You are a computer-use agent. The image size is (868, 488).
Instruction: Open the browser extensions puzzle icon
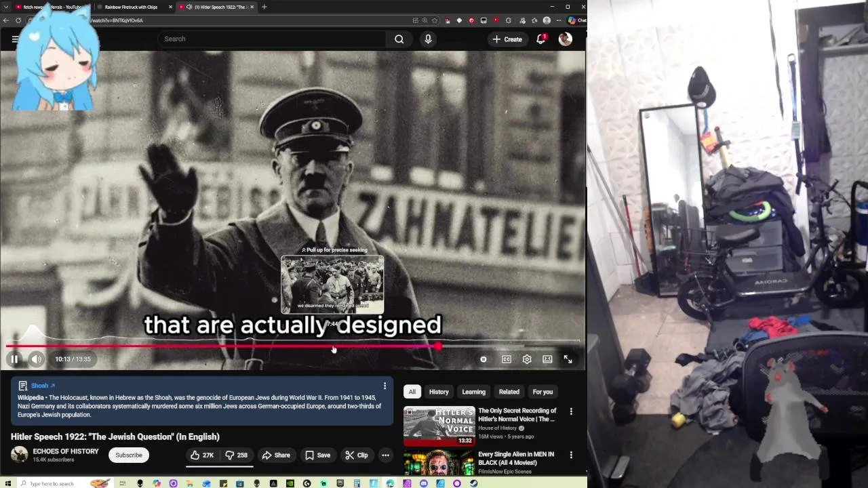pyautogui.click(x=509, y=20)
